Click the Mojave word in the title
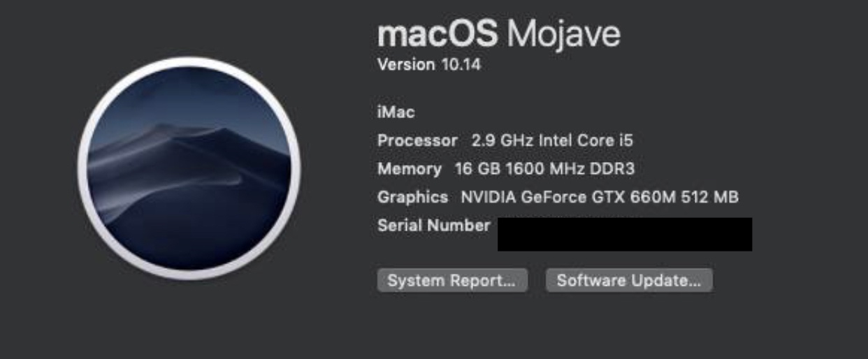Screen dimensions: 868x359 tap(563, 33)
